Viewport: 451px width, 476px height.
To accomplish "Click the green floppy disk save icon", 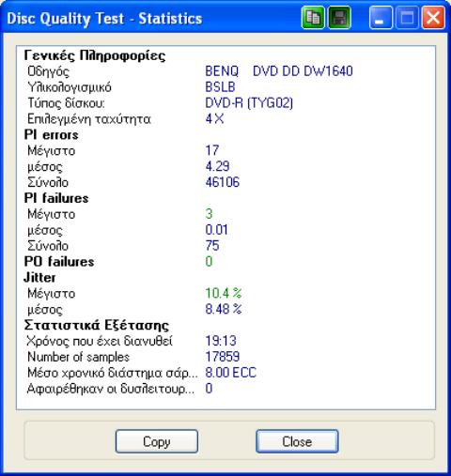I will click(x=339, y=18).
